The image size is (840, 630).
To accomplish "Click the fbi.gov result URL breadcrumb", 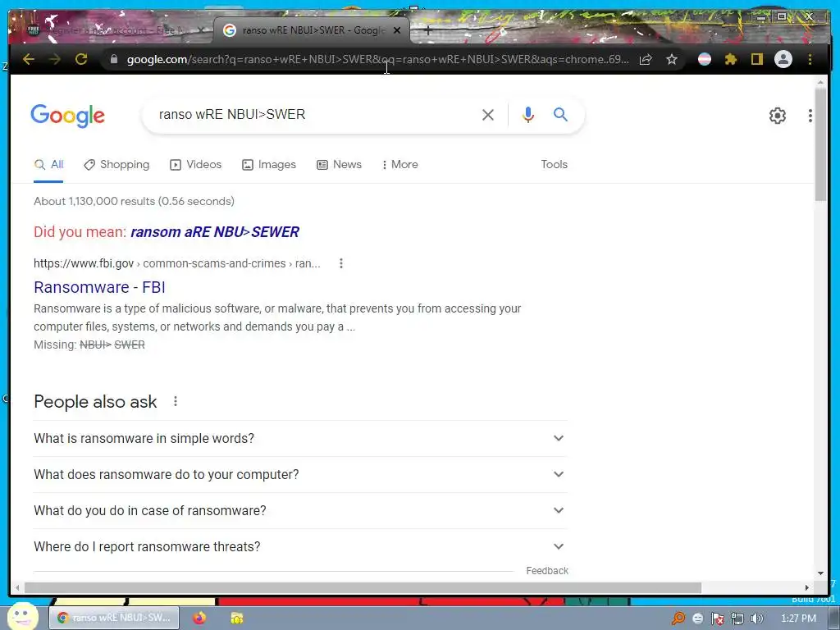I will [177, 263].
